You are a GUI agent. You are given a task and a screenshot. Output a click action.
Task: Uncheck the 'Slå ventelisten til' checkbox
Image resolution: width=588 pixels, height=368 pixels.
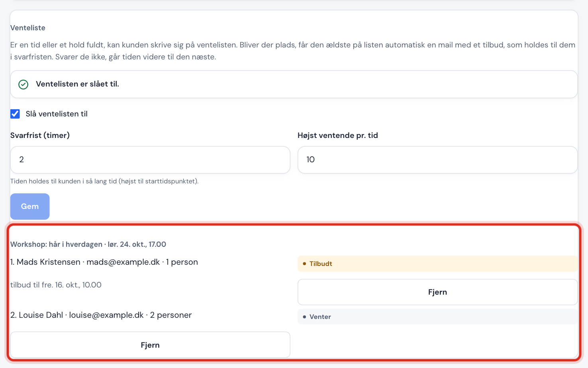pyautogui.click(x=15, y=114)
